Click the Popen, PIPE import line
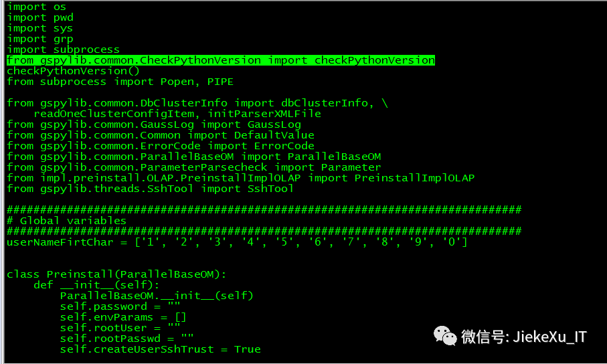Screen dimensions: 607x364 120,82
